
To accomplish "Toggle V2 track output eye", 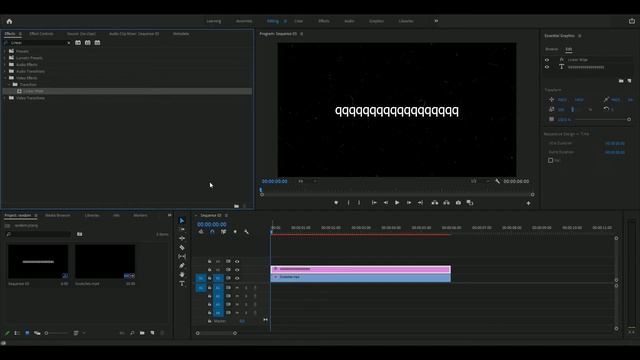I will 237,270.
